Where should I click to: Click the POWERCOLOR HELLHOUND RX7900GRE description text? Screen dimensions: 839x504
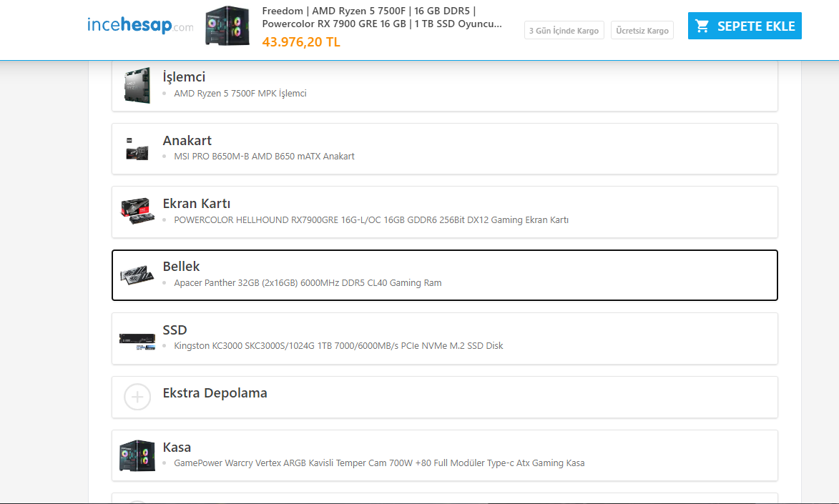pyautogui.click(x=371, y=220)
